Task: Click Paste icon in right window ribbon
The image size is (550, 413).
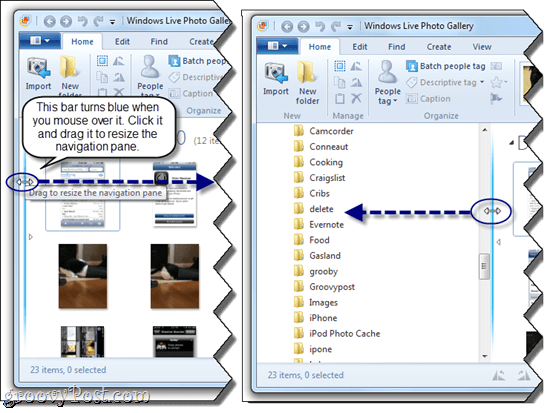Action: (x=340, y=99)
